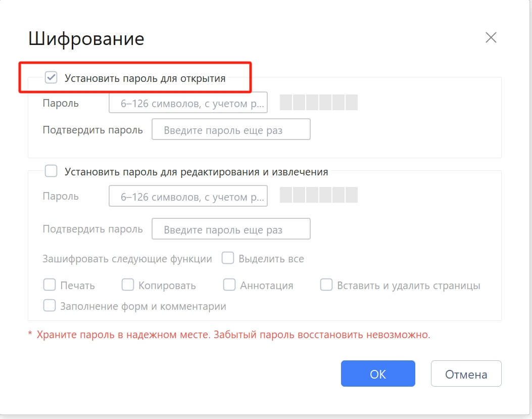Enable the 'Печать' restriction checkbox
This screenshot has width=532, height=419.
(50, 285)
